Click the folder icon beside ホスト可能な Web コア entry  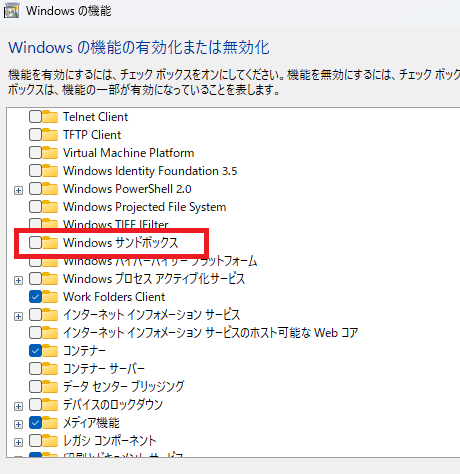[50, 333]
